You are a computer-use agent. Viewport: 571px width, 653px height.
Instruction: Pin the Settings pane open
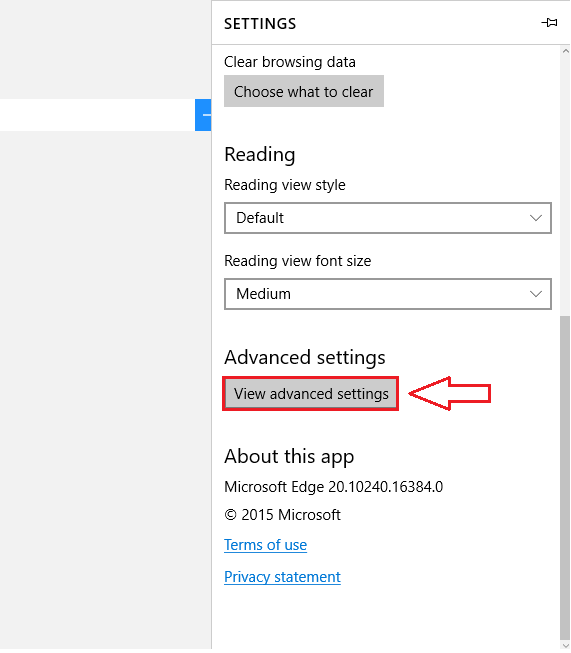coord(549,22)
